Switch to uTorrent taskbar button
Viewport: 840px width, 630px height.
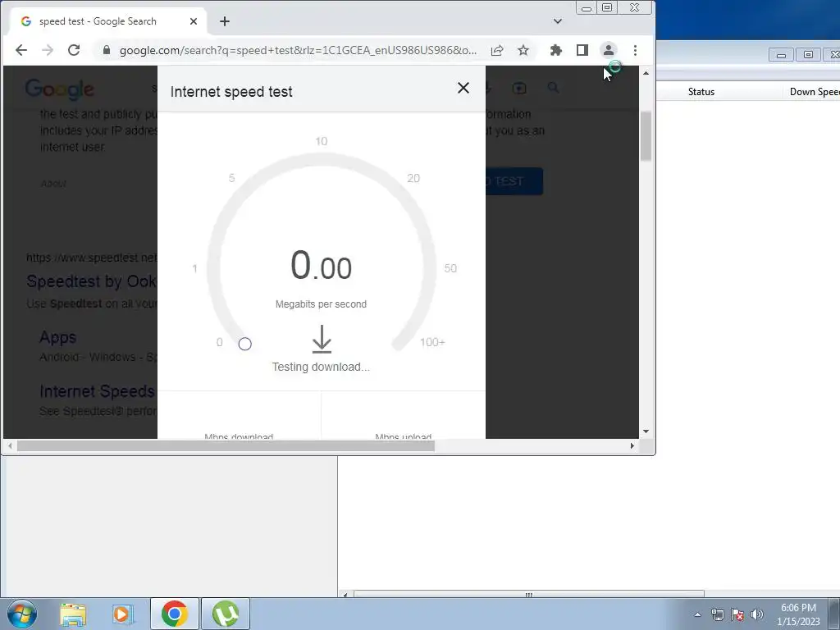click(226, 614)
